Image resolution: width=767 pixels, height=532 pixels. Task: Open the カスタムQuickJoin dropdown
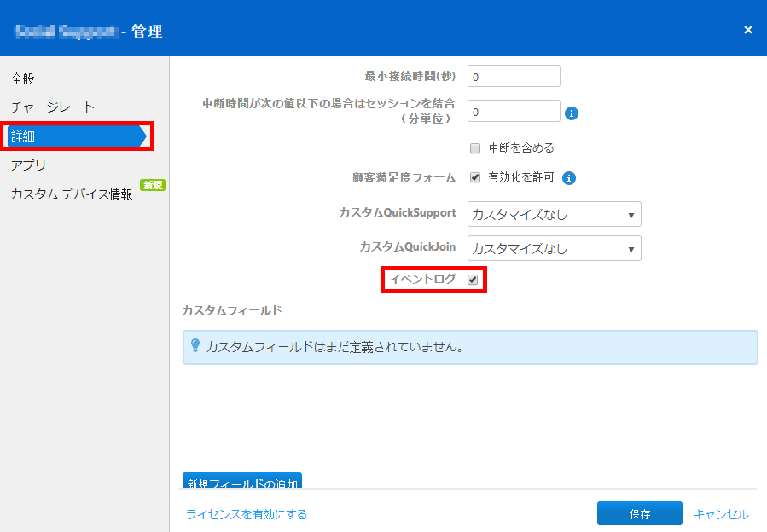click(x=555, y=248)
